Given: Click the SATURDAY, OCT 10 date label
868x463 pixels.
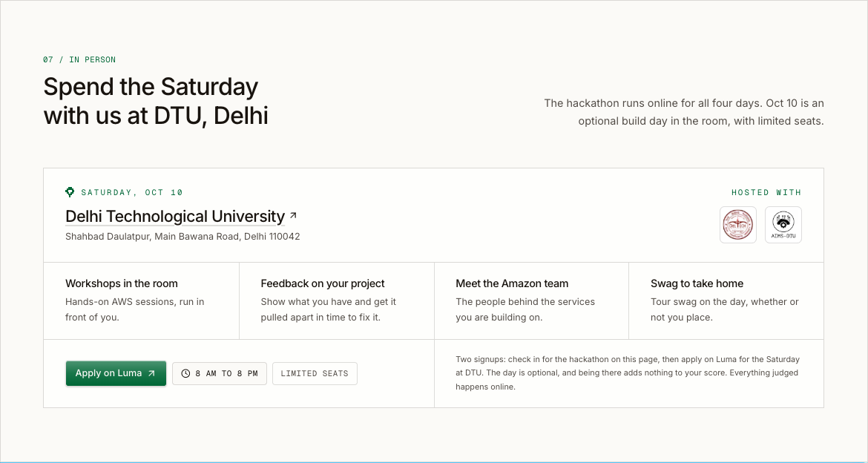Looking at the screenshot, I should tap(132, 193).
